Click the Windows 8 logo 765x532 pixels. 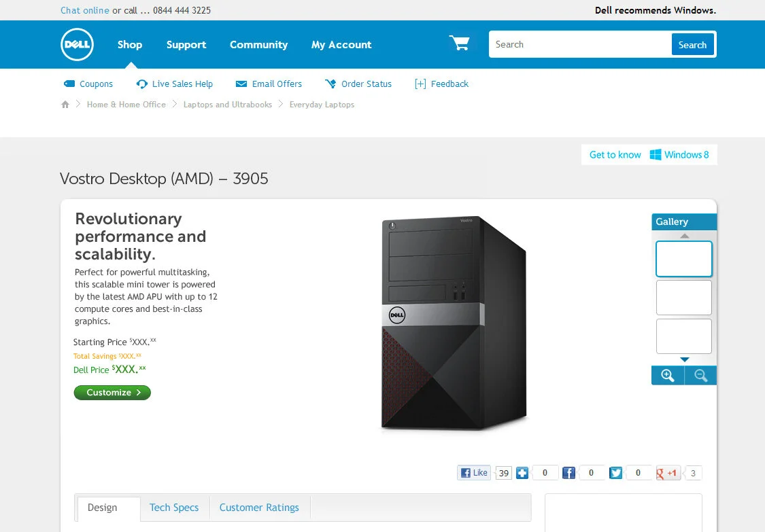(x=656, y=155)
